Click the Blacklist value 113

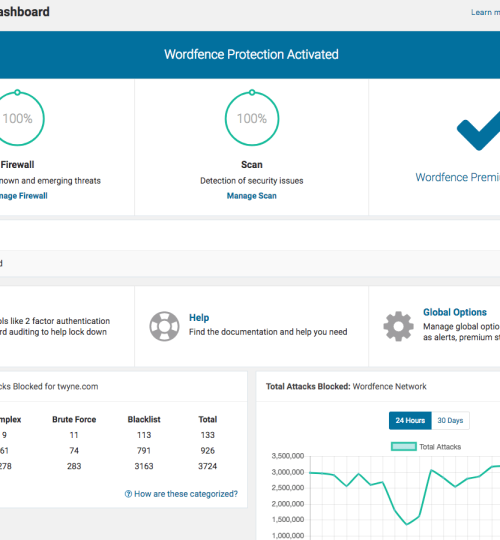(144, 435)
